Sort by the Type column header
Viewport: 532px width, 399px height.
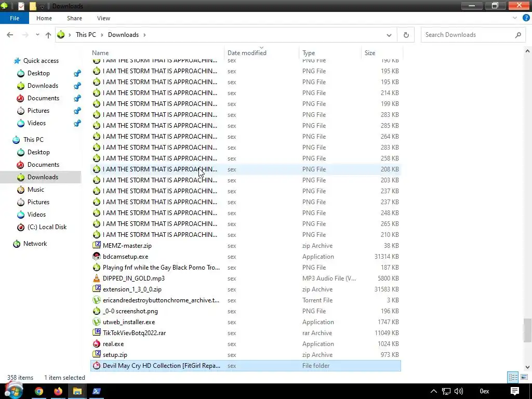[x=330, y=52]
